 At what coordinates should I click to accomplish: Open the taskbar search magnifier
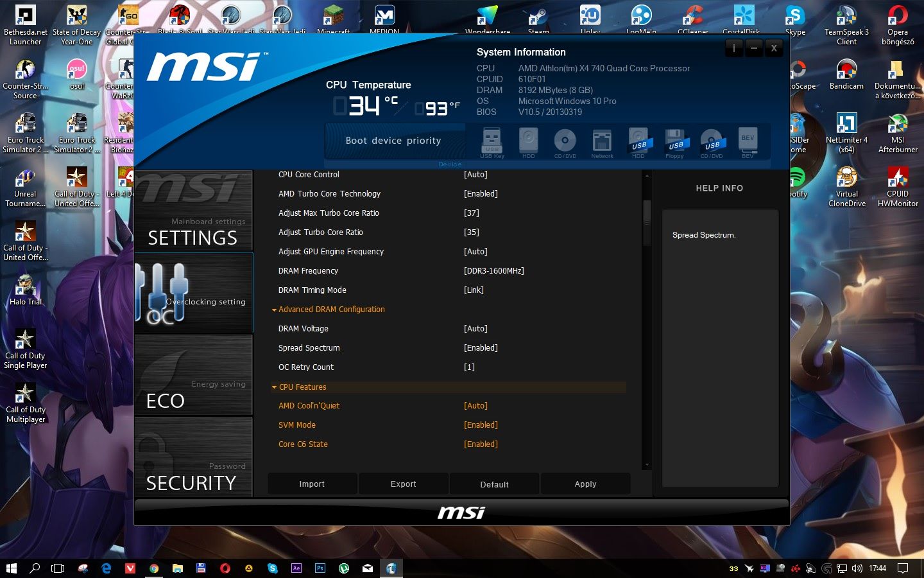35,568
